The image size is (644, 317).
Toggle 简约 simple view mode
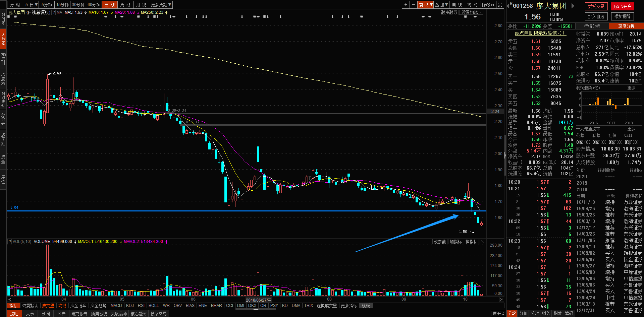point(473,5)
